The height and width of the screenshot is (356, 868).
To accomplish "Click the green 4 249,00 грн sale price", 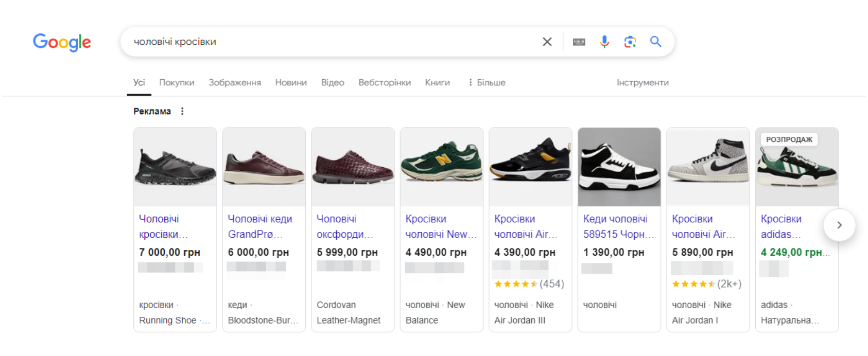I will tap(795, 253).
